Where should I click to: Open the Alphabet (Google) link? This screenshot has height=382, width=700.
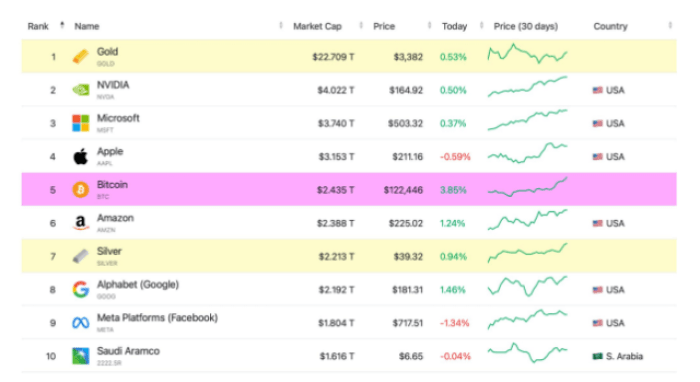[138, 285]
